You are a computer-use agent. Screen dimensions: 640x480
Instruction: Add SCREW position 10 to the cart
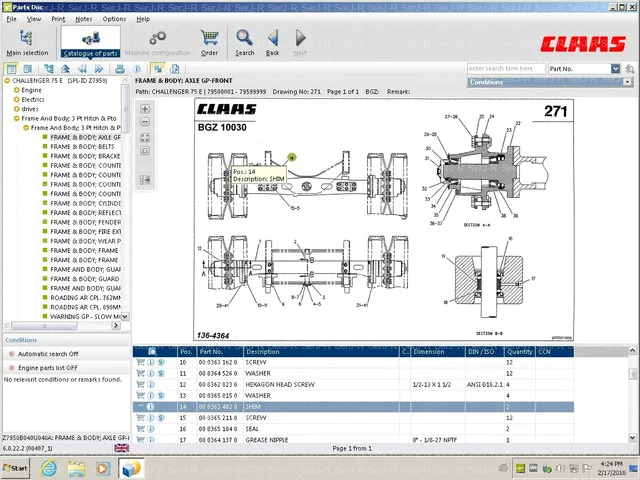pos(141,362)
